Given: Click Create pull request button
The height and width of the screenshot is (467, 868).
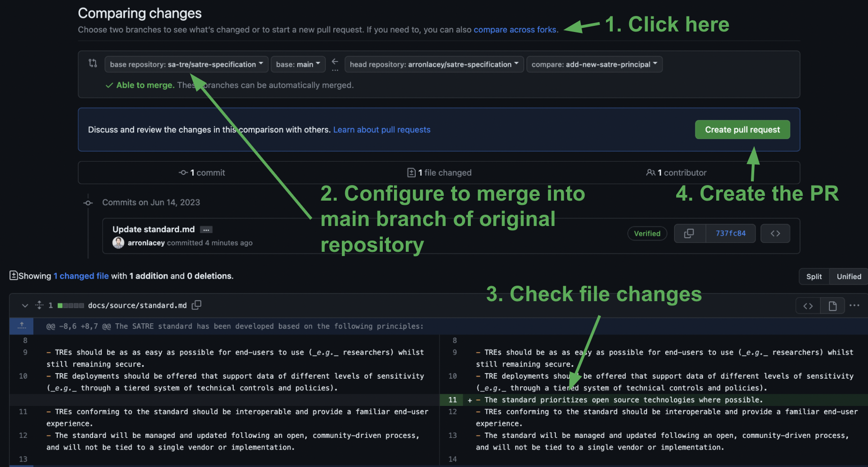Looking at the screenshot, I should (742, 130).
